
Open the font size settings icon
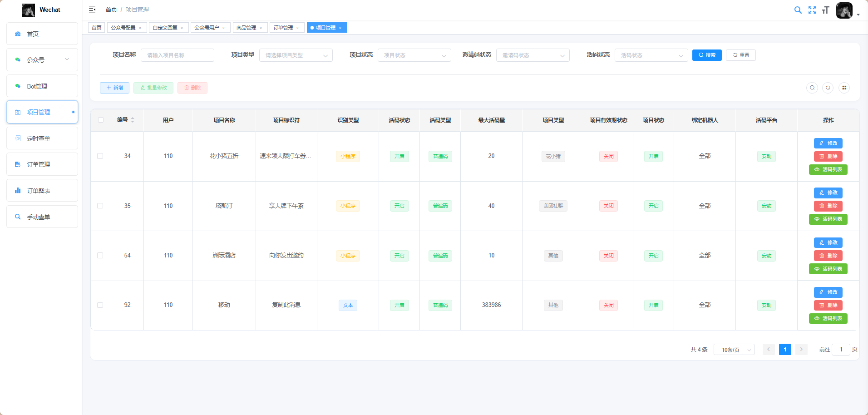(826, 10)
